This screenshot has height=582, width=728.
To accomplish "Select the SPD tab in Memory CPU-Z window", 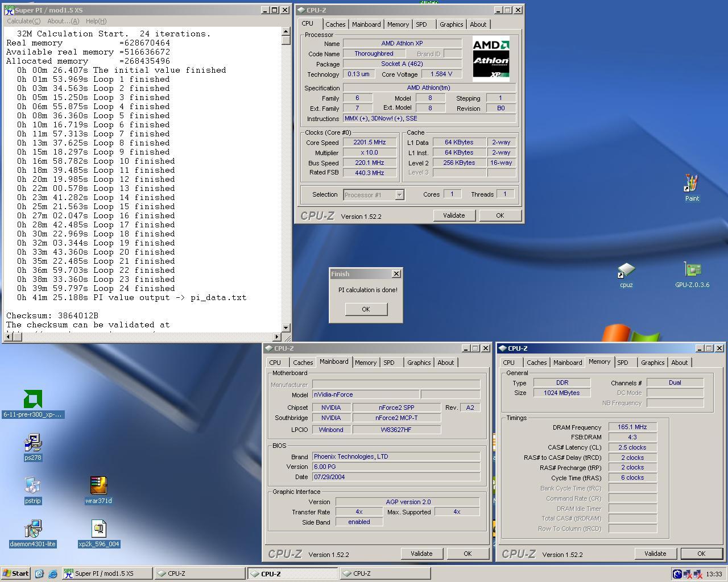I will tap(623, 363).
